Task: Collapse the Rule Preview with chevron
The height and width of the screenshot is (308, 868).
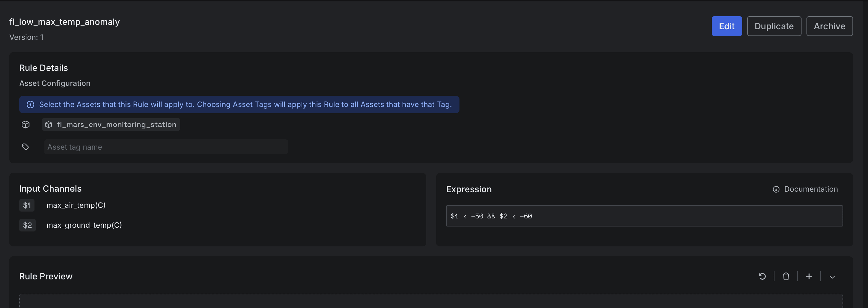Action: point(832,277)
